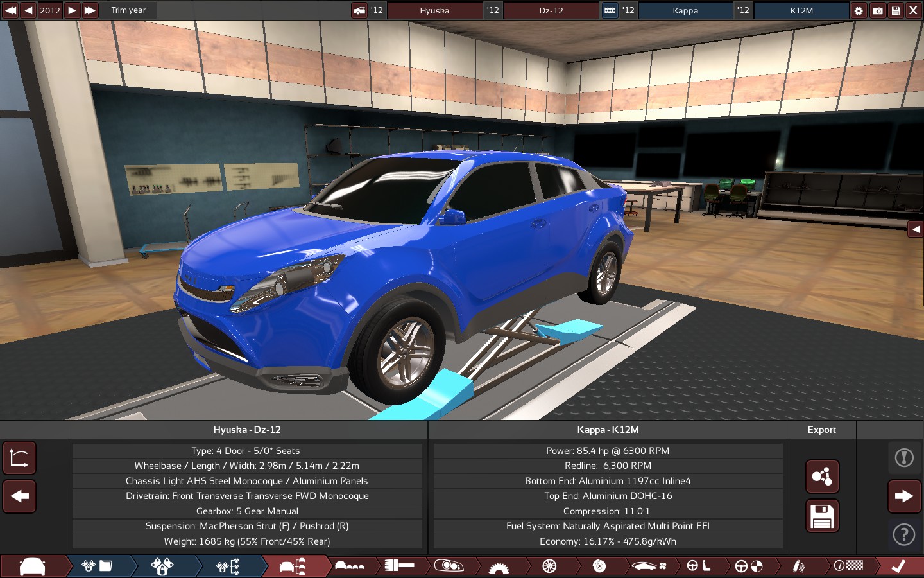The image size is (924, 578).
Task: Open the active car trim tab
Action: coord(293,566)
